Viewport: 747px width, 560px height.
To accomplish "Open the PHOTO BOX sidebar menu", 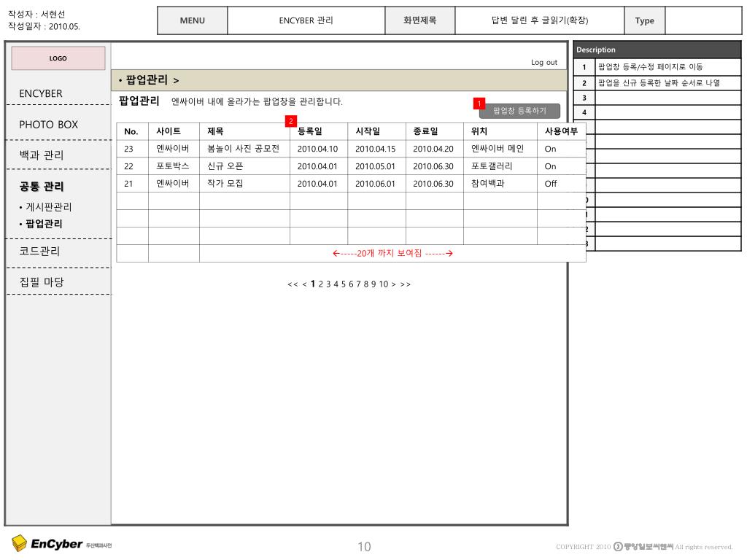I will pyautogui.click(x=49, y=124).
